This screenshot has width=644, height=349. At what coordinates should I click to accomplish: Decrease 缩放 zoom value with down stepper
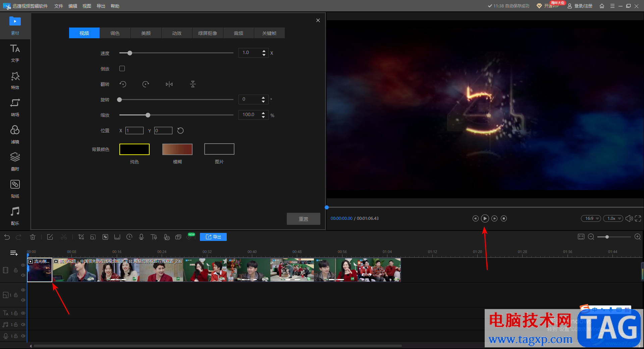click(263, 117)
